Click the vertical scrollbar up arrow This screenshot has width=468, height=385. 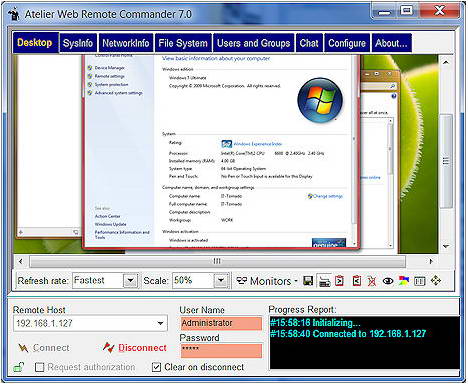[x=446, y=62]
